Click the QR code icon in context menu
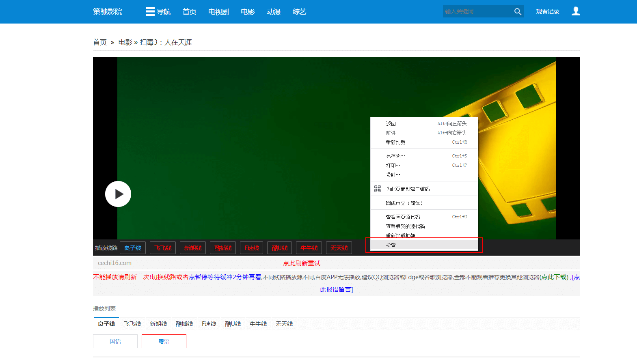The width and height of the screenshot is (637, 364). coord(378,189)
